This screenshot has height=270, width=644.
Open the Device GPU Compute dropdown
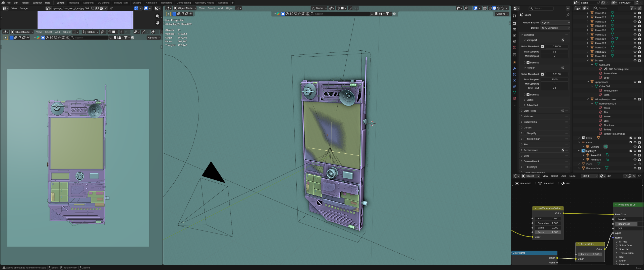point(555,28)
